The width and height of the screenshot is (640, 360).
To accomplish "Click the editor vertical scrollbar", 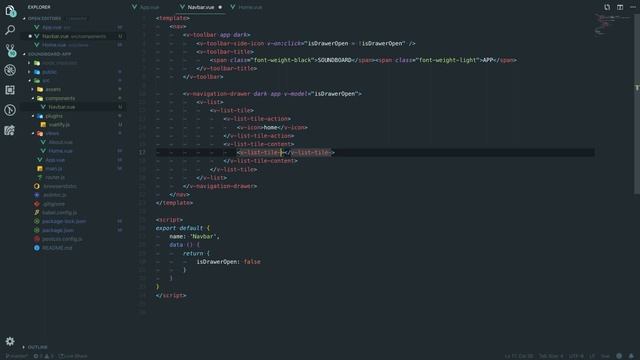I will (637, 104).
